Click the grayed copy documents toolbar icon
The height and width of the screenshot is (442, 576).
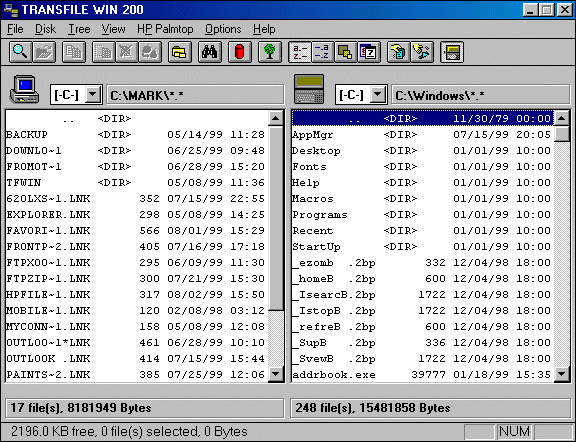tap(74, 52)
